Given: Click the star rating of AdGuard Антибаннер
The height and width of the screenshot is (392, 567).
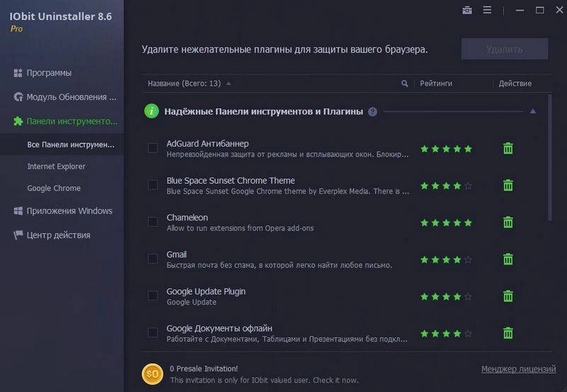Looking at the screenshot, I should click(x=447, y=149).
